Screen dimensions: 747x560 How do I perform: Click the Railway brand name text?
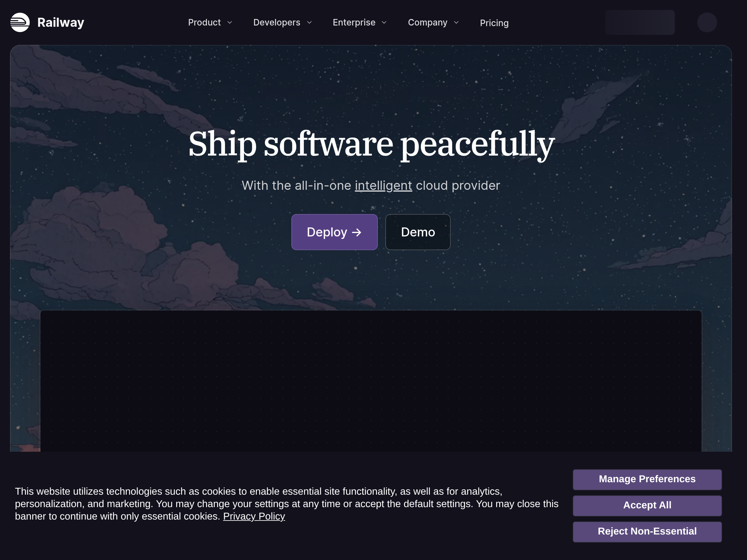(61, 23)
